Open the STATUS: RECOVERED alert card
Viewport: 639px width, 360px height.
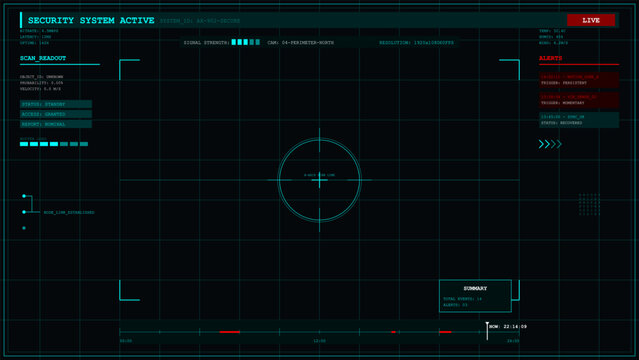click(x=579, y=120)
